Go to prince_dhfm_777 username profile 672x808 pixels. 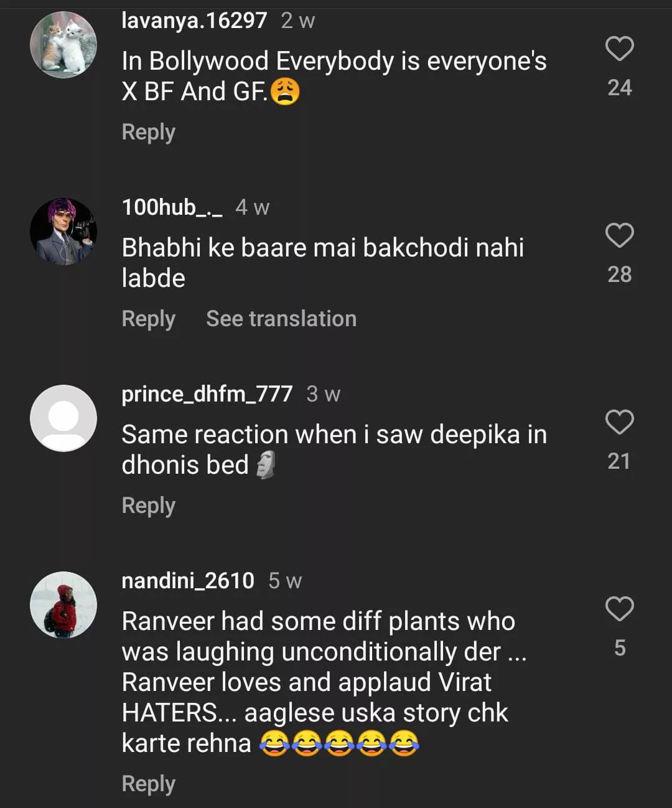[207, 394]
